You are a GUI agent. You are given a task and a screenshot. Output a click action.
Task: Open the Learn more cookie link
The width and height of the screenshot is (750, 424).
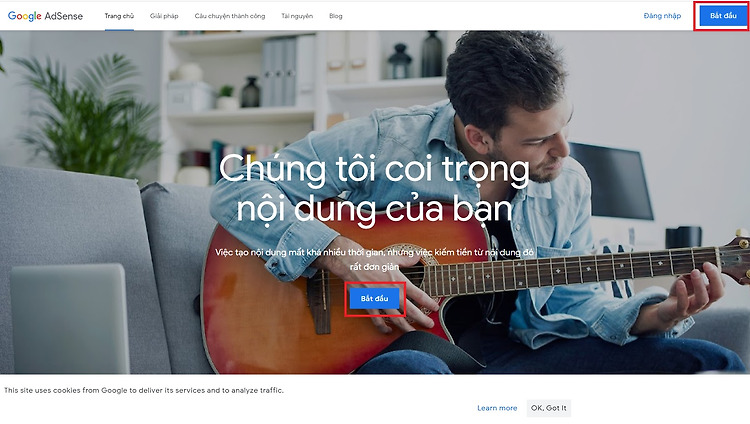tap(497, 408)
